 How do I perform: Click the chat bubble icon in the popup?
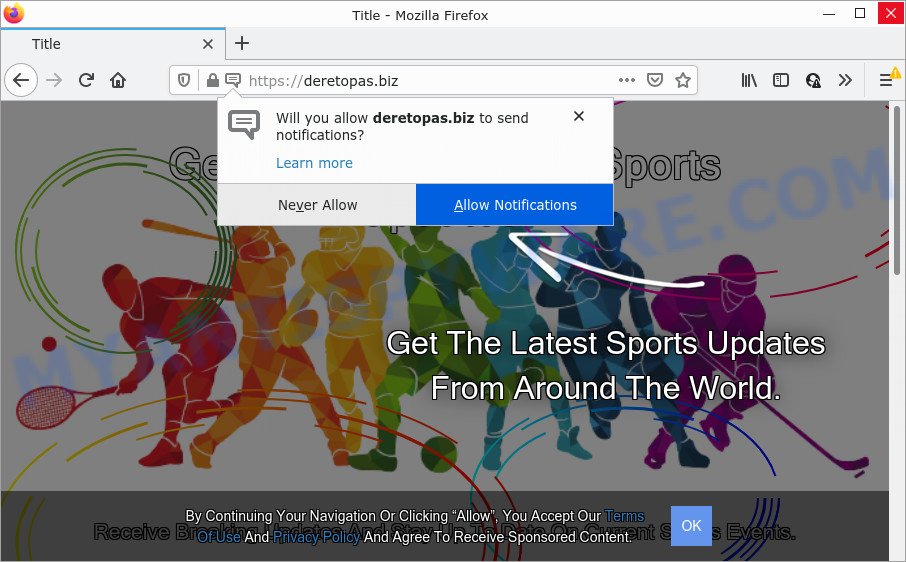coord(244,124)
